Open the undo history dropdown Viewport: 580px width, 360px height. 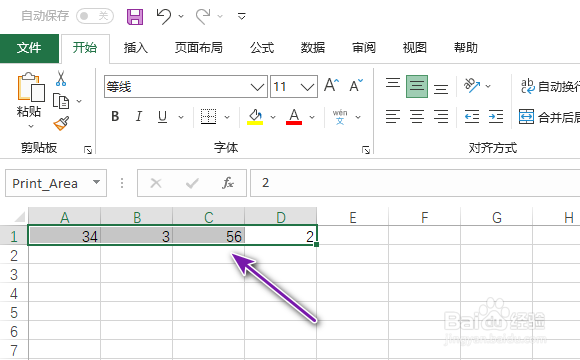point(181,16)
